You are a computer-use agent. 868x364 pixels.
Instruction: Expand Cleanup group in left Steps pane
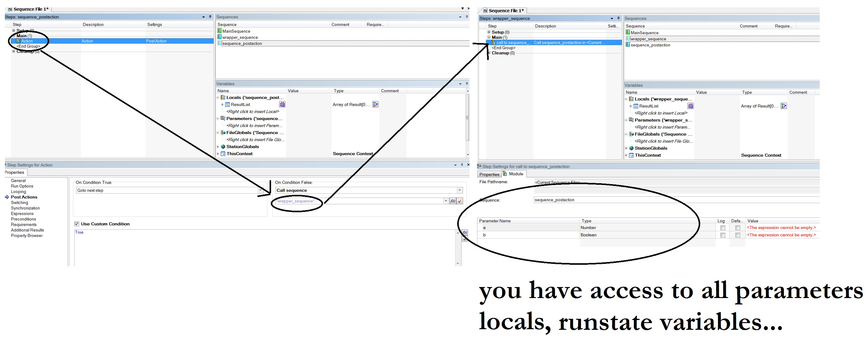coord(13,51)
